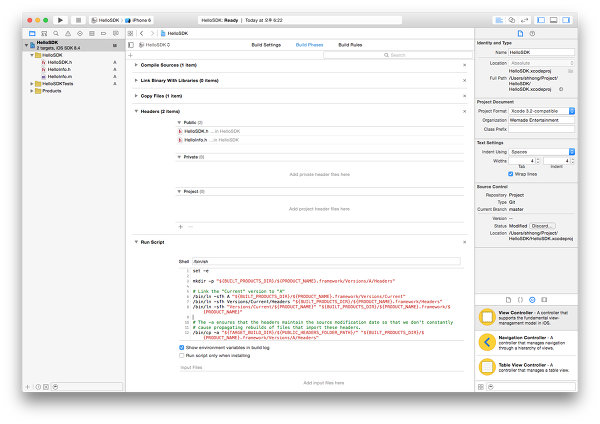Select HelloInfo.h in Public headers
Image resolution: width=600 pixels, height=424 pixels.
tap(320, 140)
